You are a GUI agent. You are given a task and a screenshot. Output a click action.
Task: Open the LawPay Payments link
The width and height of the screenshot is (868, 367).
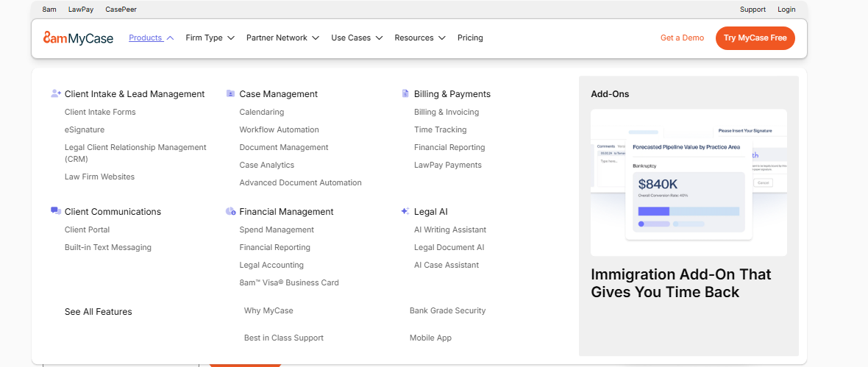(x=448, y=165)
